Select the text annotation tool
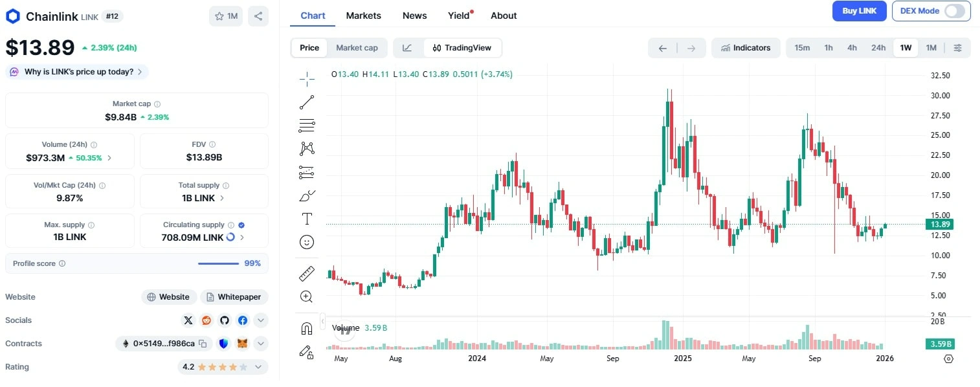 click(307, 219)
